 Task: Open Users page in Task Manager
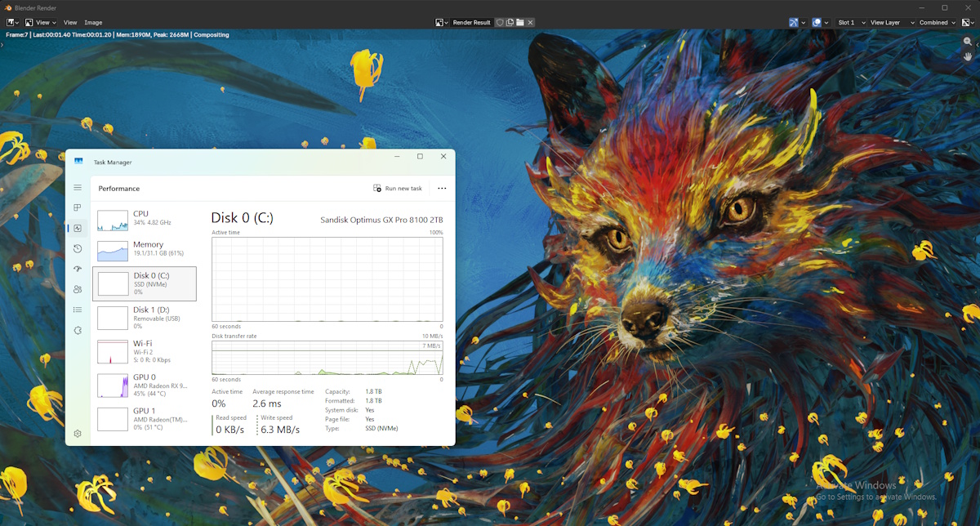tap(78, 289)
